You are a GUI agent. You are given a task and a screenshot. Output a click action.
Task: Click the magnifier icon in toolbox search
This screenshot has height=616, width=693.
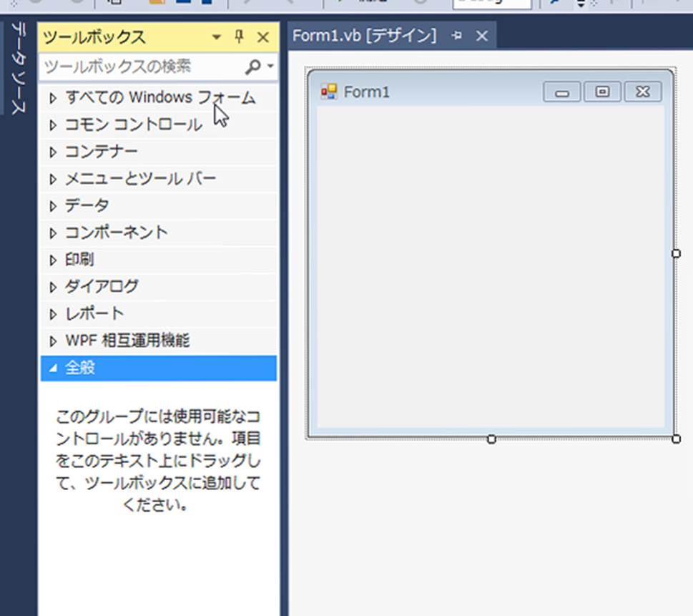pos(253,67)
